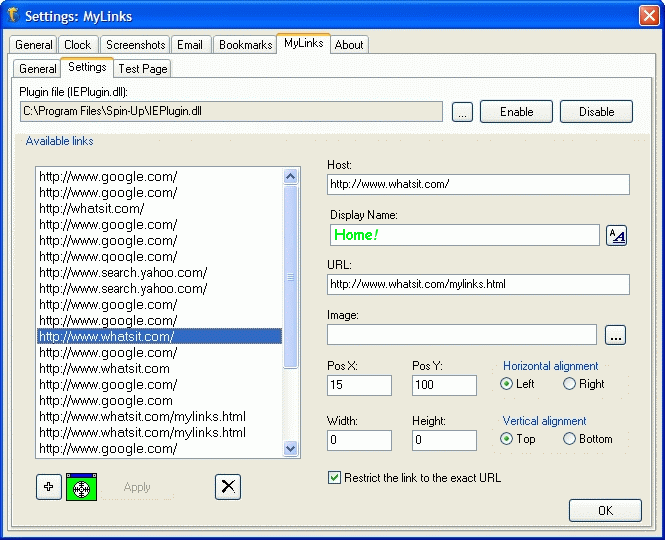This screenshot has width=665, height=540.
Task: Click the Display Name preview field
Action: pyautogui.click(x=463, y=235)
